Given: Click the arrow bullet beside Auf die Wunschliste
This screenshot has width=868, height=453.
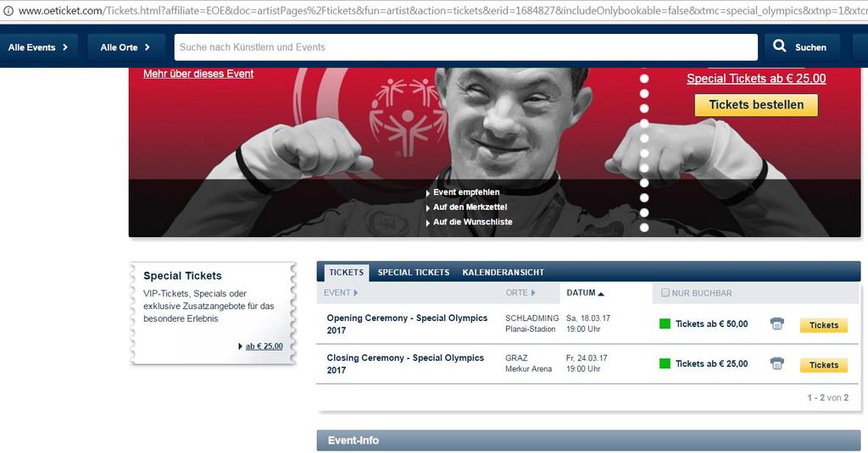Looking at the screenshot, I should coord(428,223).
